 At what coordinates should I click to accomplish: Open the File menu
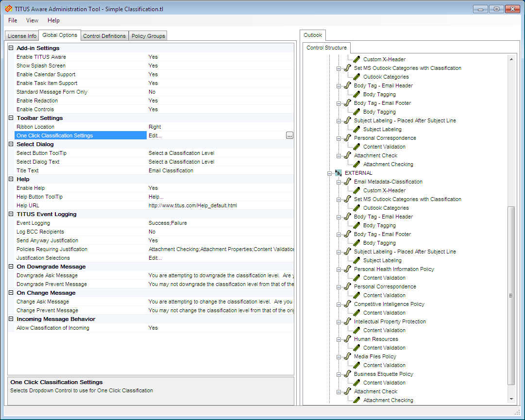click(13, 20)
